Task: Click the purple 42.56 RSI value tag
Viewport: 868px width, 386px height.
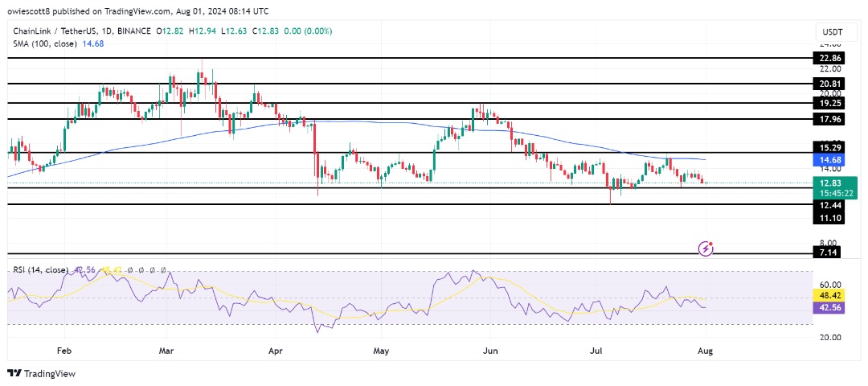Action: (x=829, y=308)
